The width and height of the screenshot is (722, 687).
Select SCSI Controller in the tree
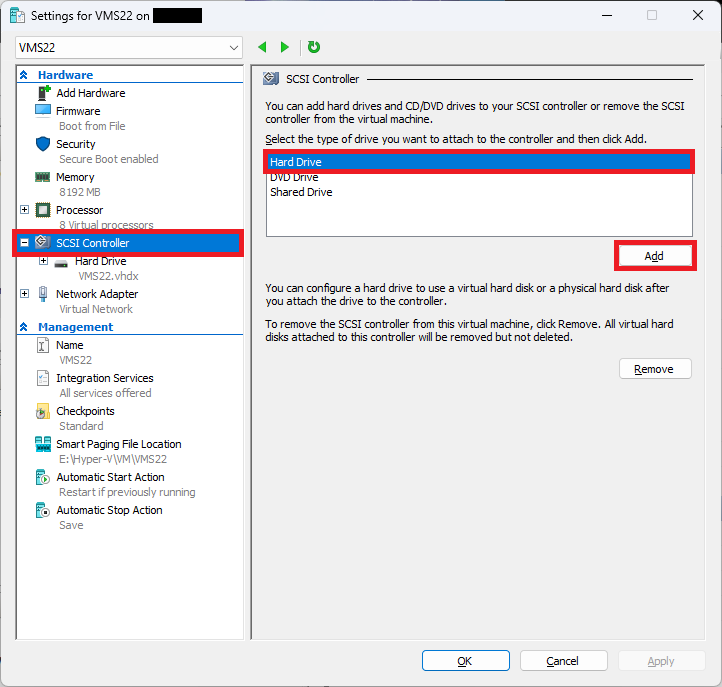(128, 243)
